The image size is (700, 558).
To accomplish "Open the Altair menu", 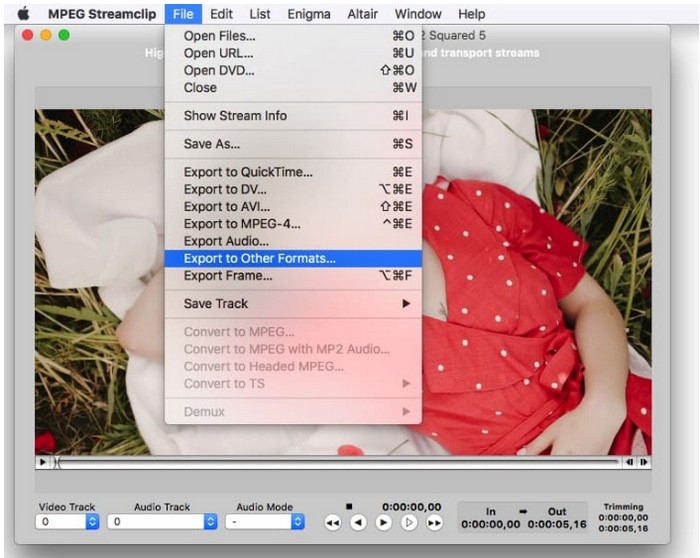I will (x=362, y=14).
